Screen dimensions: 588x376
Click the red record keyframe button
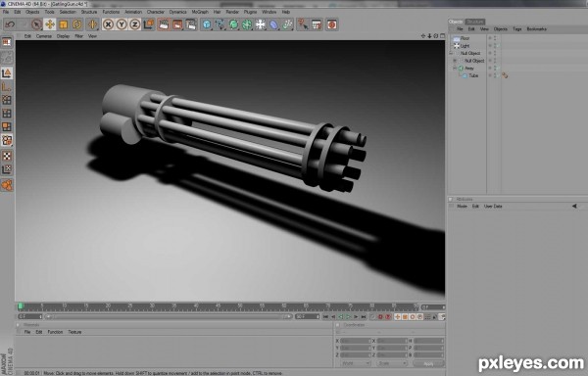click(380, 317)
